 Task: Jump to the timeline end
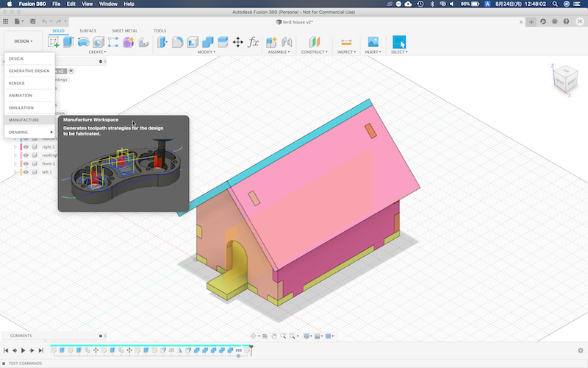click(41, 350)
